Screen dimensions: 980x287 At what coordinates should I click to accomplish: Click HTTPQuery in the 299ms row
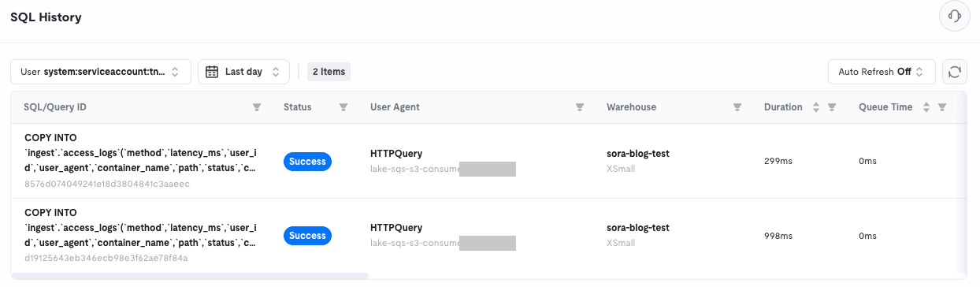[396, 154]
